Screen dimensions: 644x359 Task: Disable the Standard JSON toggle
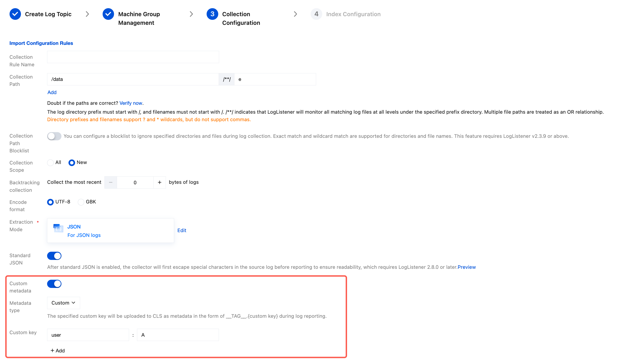[54, 256]
